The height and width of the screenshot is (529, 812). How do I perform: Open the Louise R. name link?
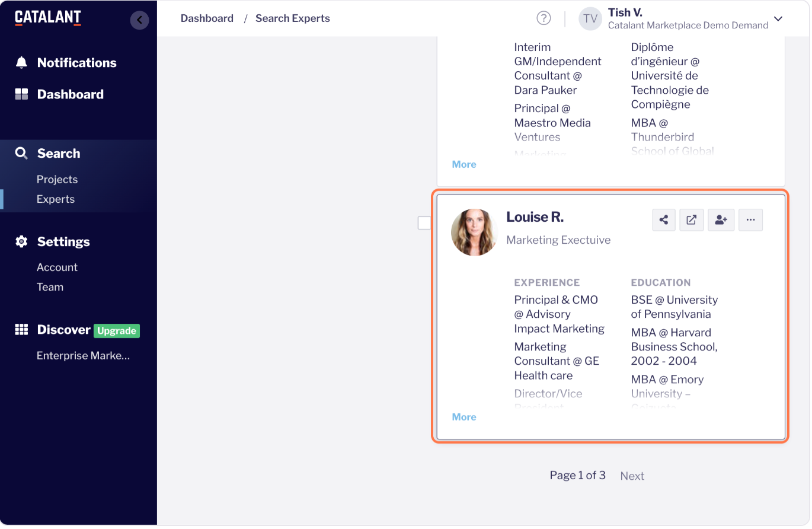(x=535, y=218)
